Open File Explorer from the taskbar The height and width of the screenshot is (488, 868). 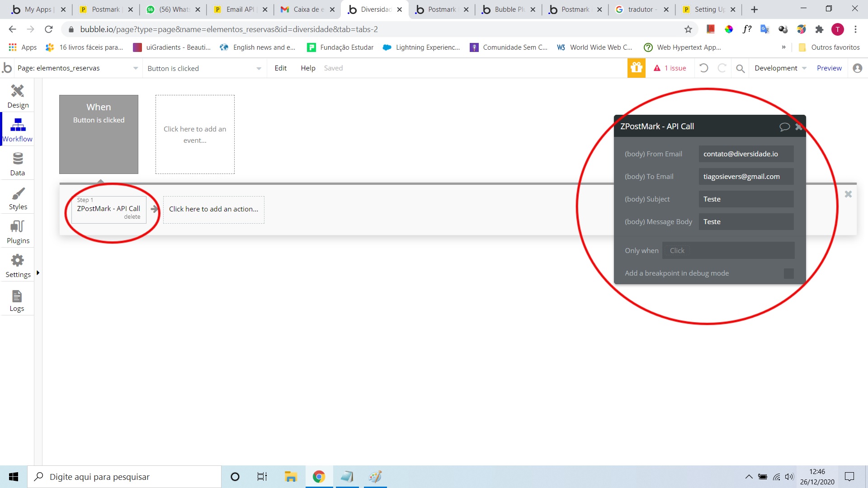[x=290, y=477]
